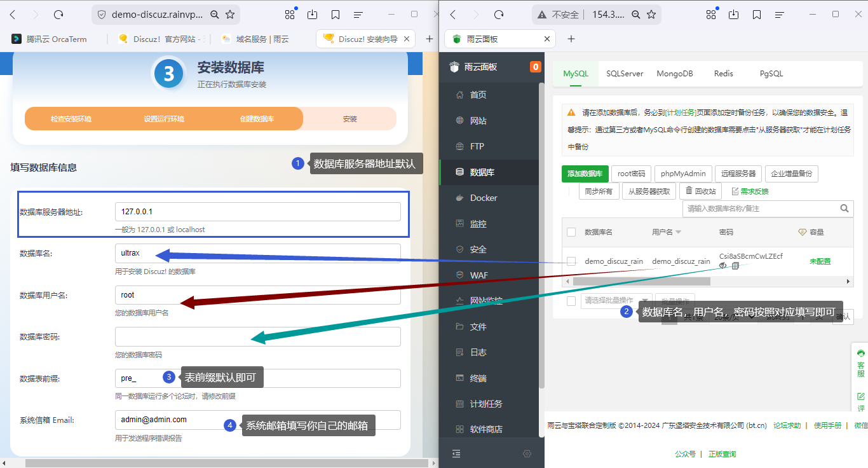
Task: Not-secure warning triangle in panel address bar
Action: 541,14
